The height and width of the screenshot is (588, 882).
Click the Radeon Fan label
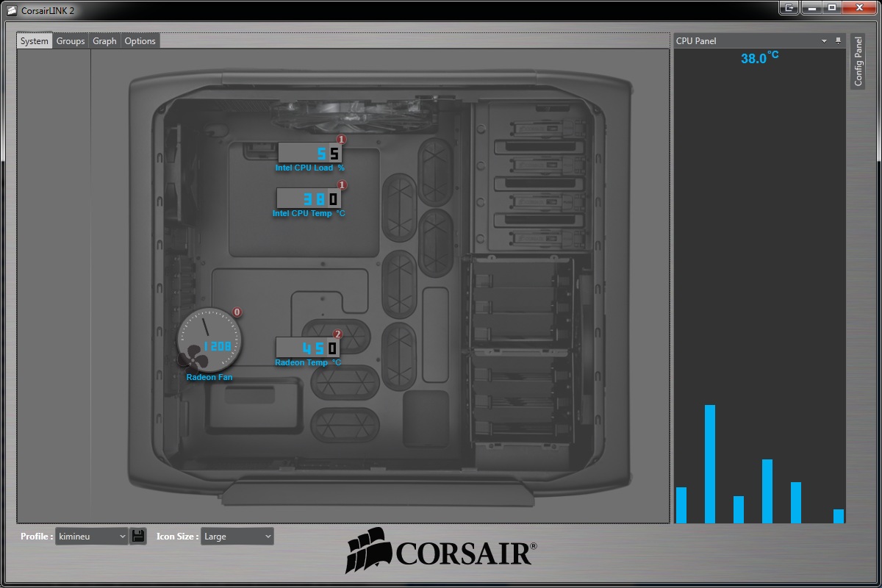click(209, 377)
